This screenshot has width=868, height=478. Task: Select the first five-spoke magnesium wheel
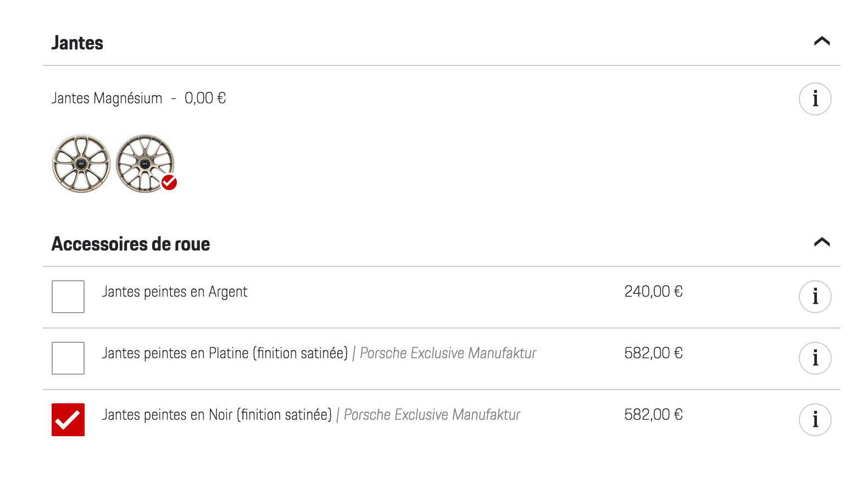(x=81, y=164)
